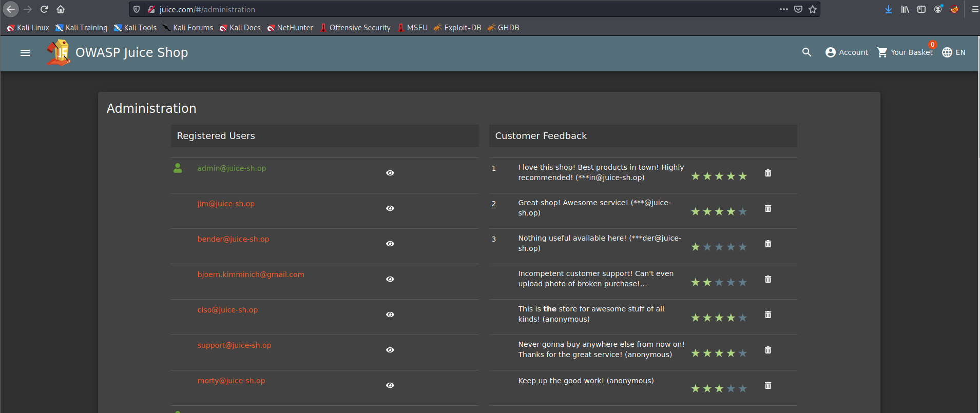View morty@juice-sh.op details with eye icon

(x=390, y=385)
